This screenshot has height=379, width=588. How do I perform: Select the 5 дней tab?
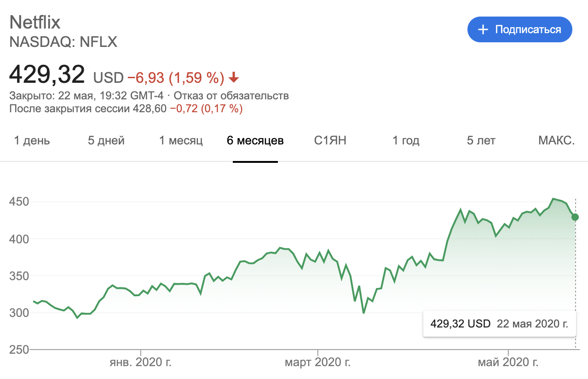click(x=106, y=141)
